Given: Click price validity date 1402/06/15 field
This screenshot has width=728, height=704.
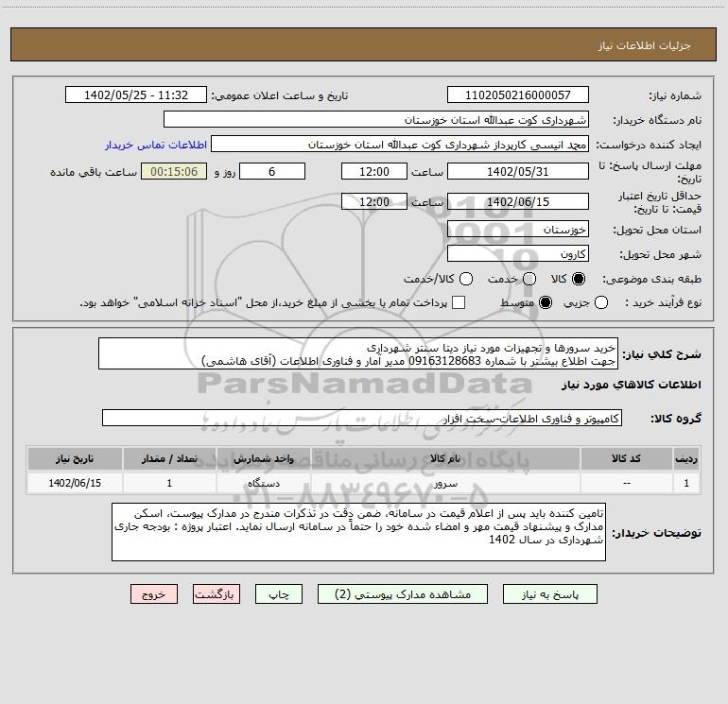Looking at the screenshot, I should click(x=518, y=201).
